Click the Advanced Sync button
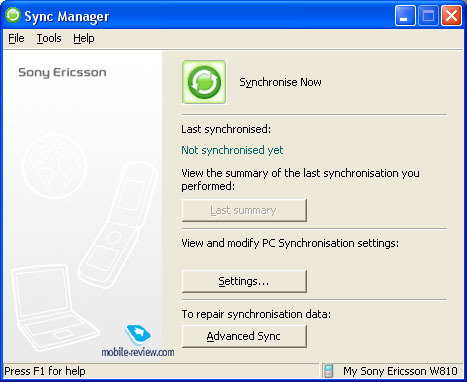This screenshot has height=382, width=467. click(244, 336)
